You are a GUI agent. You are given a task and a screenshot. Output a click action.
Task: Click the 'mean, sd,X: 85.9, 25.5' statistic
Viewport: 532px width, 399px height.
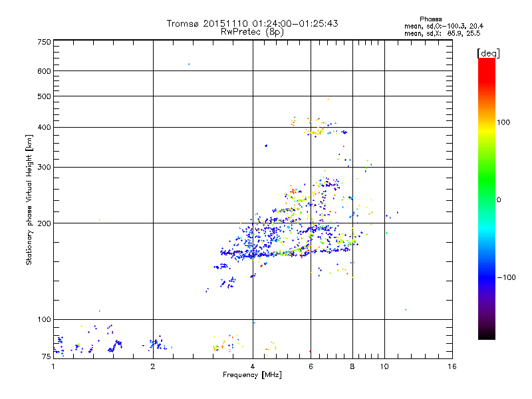point(442,34)
